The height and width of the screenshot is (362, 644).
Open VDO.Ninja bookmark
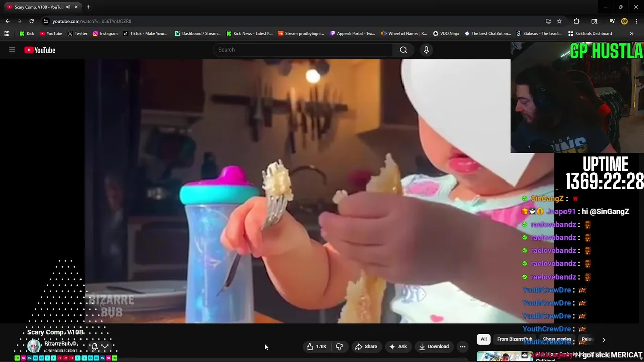446,34
